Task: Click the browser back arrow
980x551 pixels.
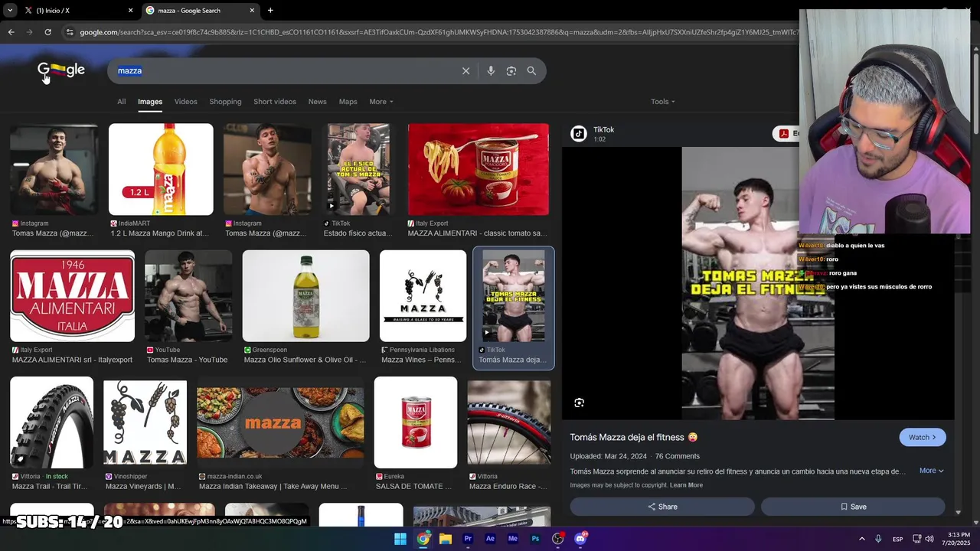Action: (x=11, y=32)
